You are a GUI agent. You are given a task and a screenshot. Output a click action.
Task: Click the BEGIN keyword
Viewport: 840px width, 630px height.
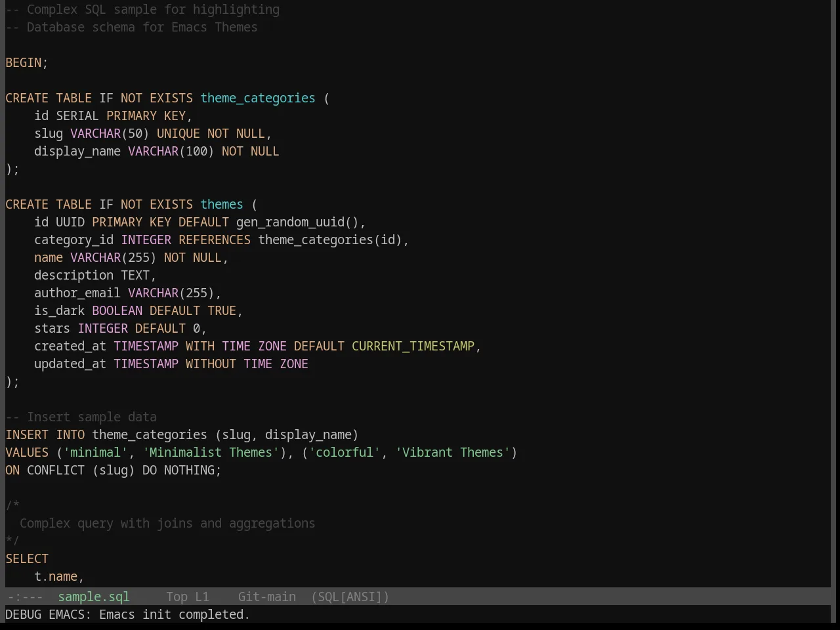click(24, 62)
